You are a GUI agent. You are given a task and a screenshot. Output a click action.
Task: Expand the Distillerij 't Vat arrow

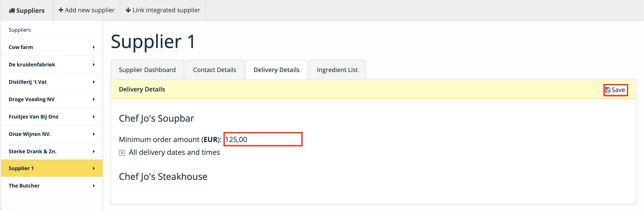click(x=94, y=82)
